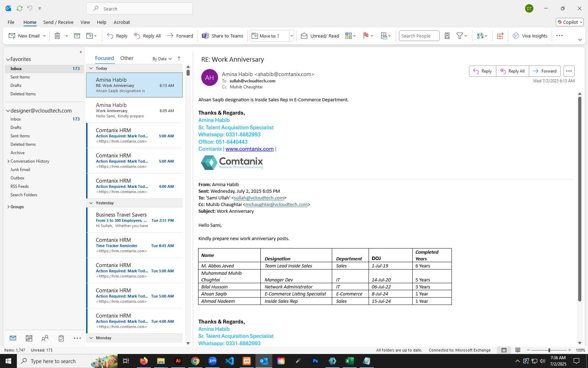Expand Conversation History folder
Screen dimensions: 588x368
coord(8,161)
